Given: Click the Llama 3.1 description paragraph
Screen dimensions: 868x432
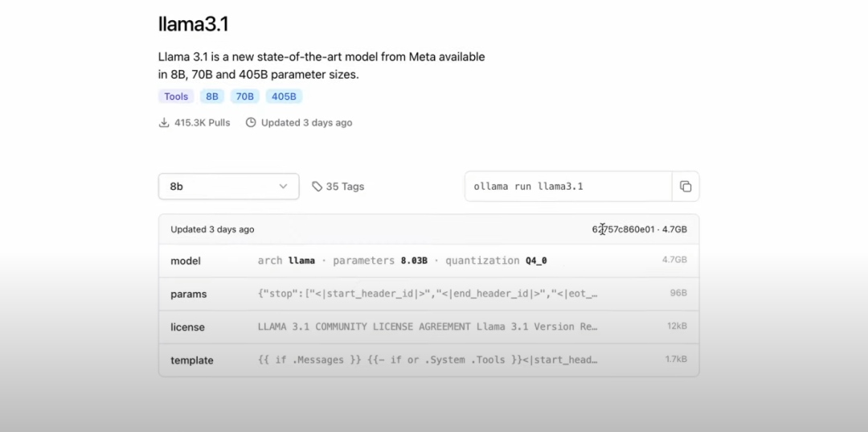Looking at the screenshot, I should (x=321, y=65).
